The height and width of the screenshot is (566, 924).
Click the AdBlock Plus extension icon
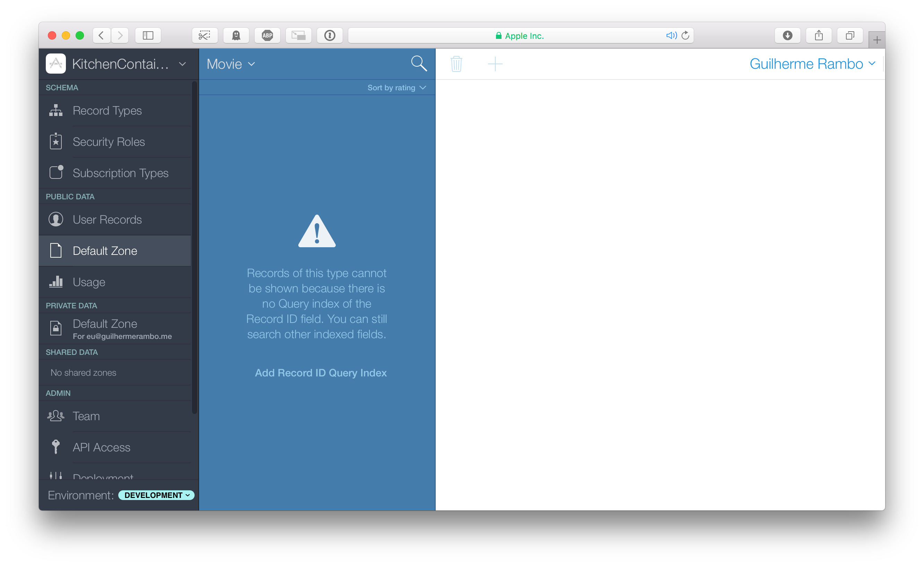click(x=267, y=35)
